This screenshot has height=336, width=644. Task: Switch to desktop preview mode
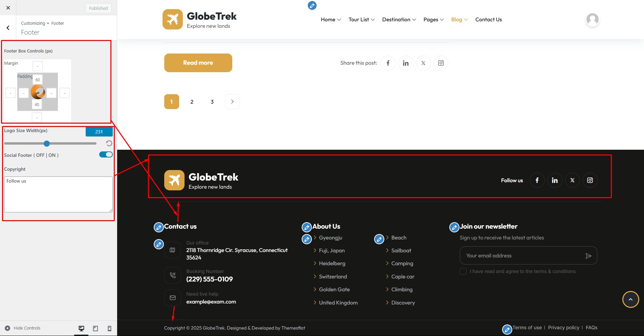coord(81,328)
